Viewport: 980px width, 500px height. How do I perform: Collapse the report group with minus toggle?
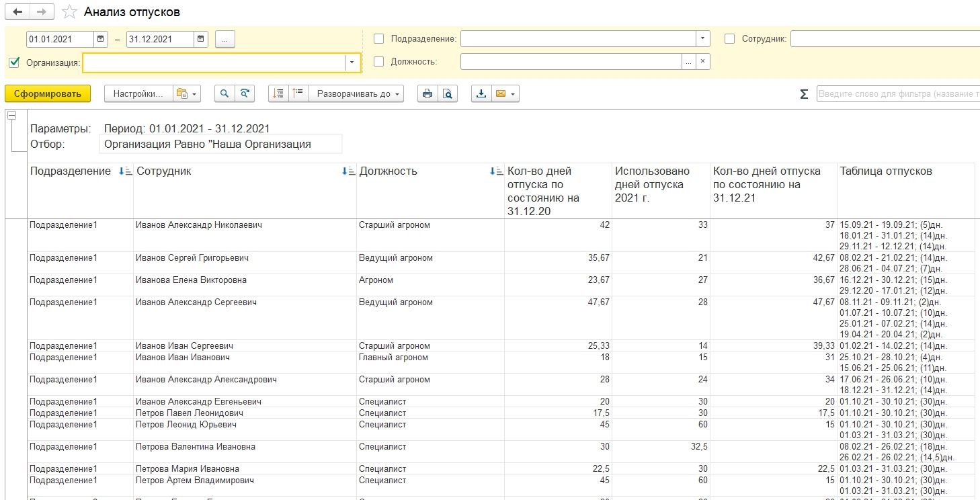tap(11, 116)
